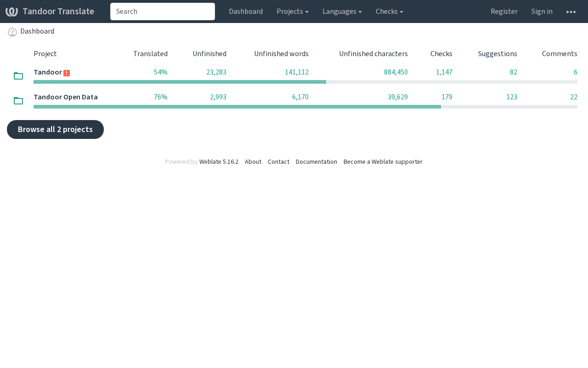Open the Weblate 5.16.2 footer link
Screen dimensions: 588x368
pos(219,162)
